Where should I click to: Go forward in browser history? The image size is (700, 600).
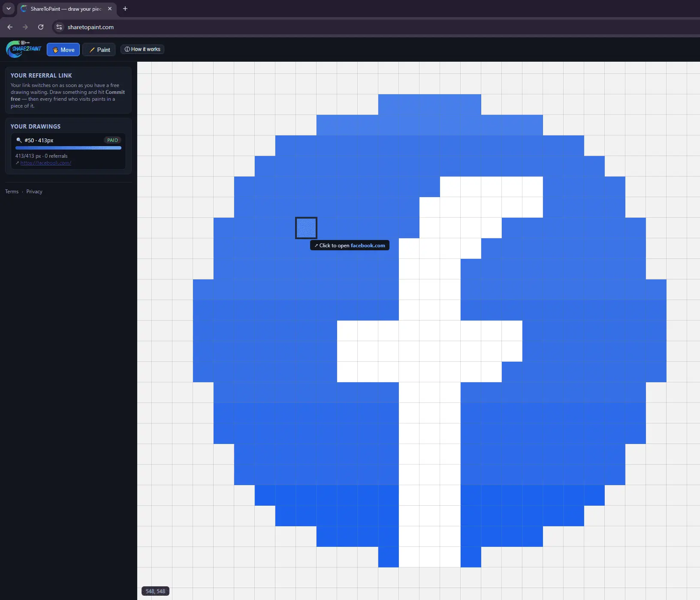pos(25,27)
